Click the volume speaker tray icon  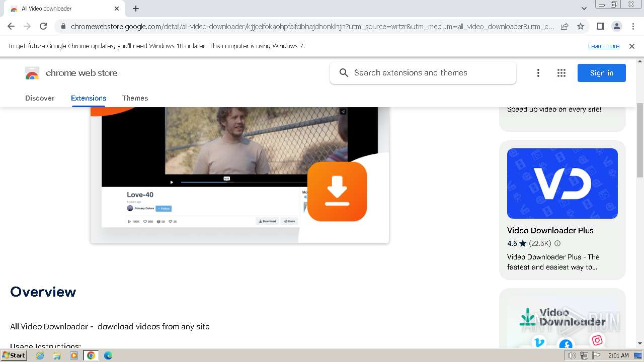click(x=572, y=355)
